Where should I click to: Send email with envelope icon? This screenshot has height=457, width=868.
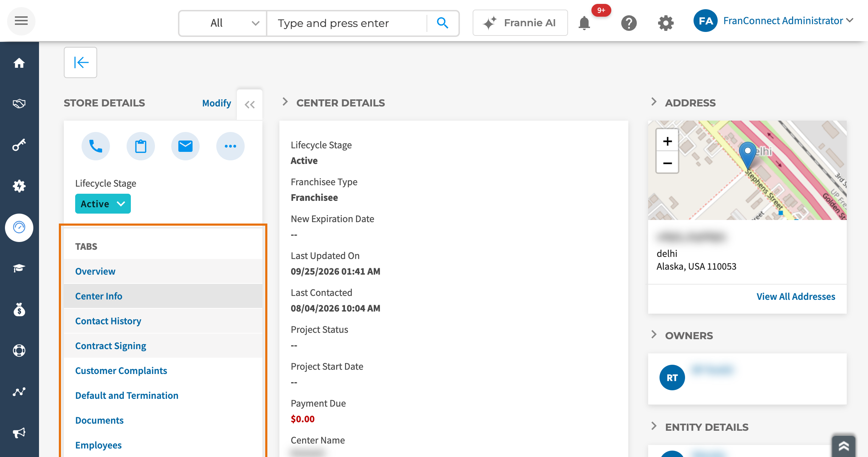coord(185,146)
